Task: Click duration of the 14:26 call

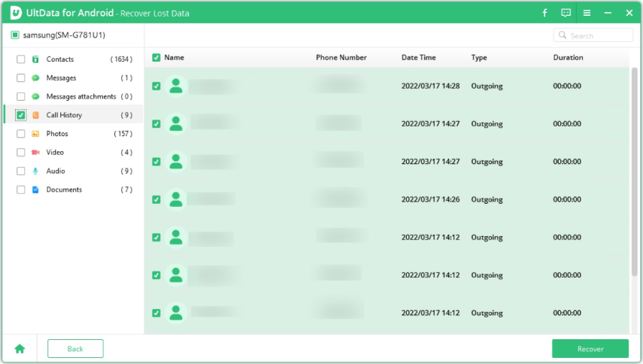Action: click(567, 199)
